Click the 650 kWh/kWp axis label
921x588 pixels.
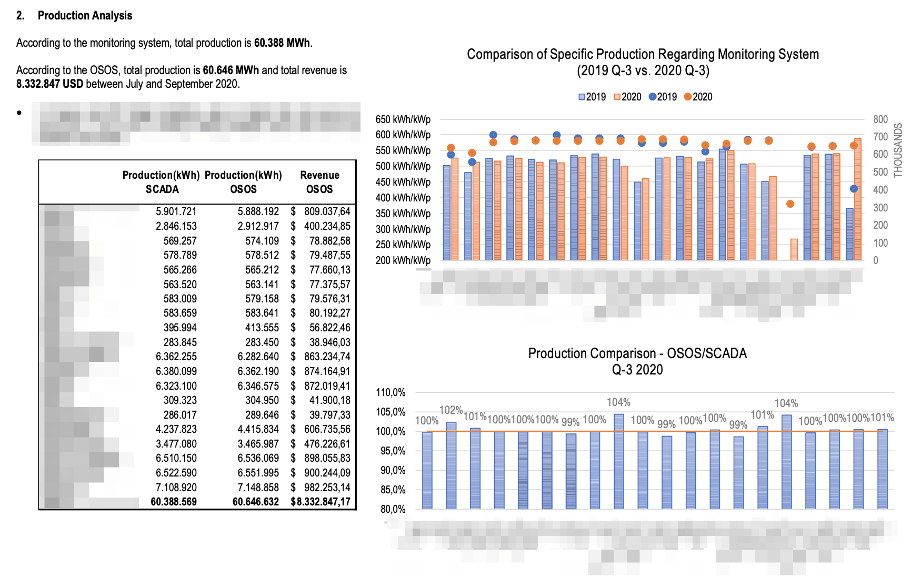(403, 119)
